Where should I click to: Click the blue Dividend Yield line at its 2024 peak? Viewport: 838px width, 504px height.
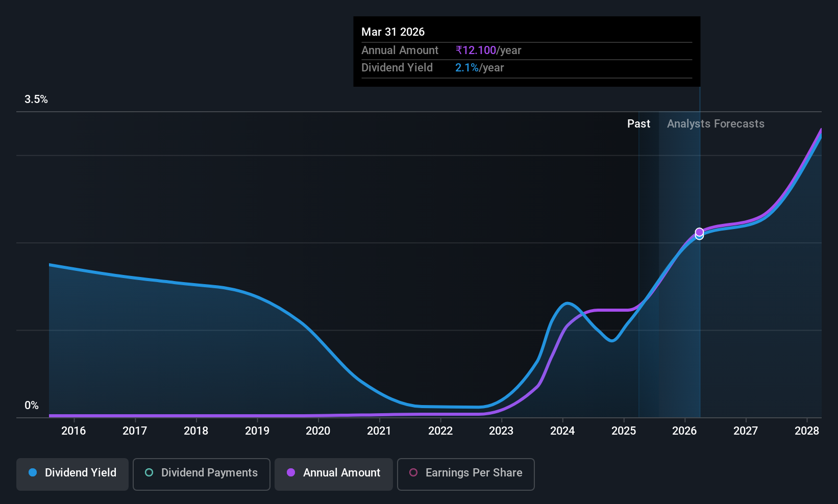568,304
